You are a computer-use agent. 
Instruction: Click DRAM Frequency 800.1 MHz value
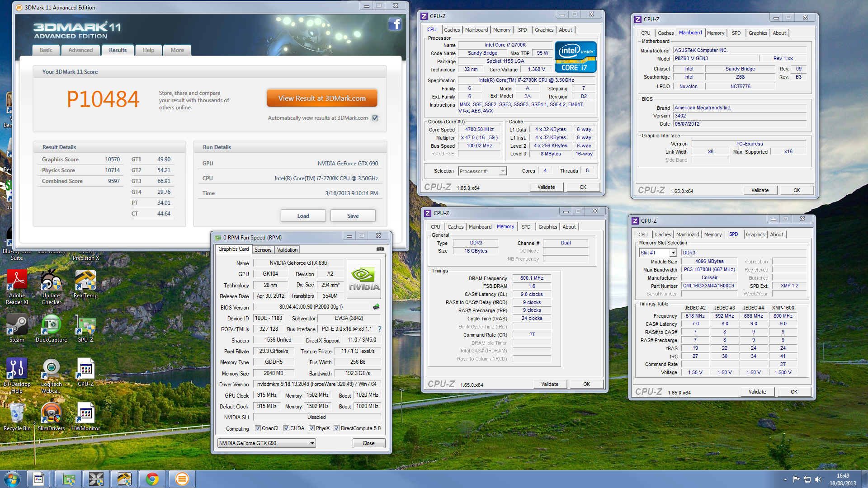coord(532,278)
